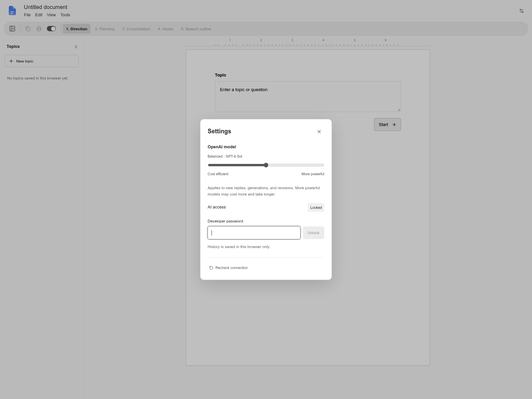The width and height of the screenshot is (532, 399).
Task: Click the OpenAI model slider handle
Action: (x=266, y=165)
